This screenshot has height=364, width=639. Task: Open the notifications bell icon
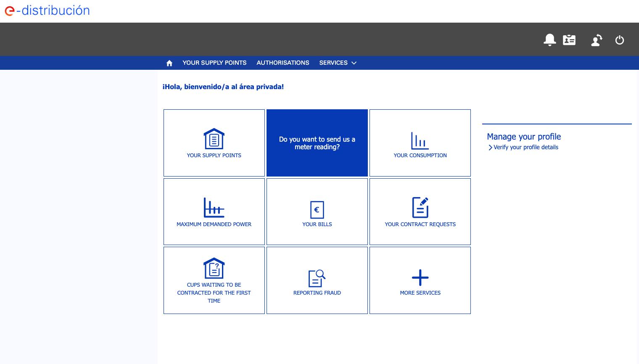tap(549, 40)
